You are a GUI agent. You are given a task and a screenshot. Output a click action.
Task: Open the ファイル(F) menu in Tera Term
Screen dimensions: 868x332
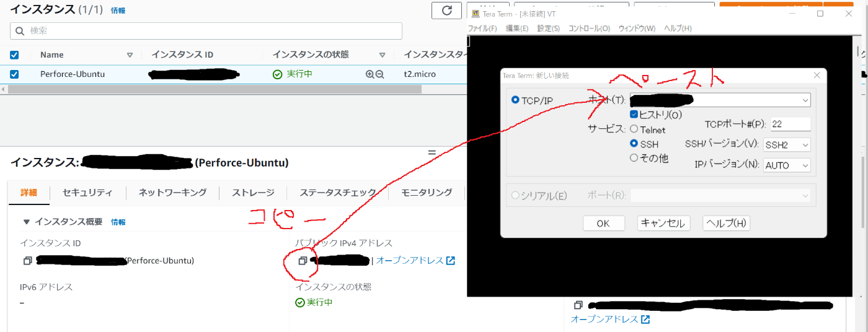(482, 28)
